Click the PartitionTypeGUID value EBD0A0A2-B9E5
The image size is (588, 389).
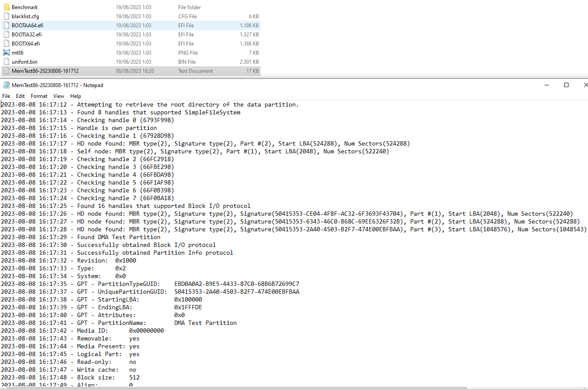(237, 284)
